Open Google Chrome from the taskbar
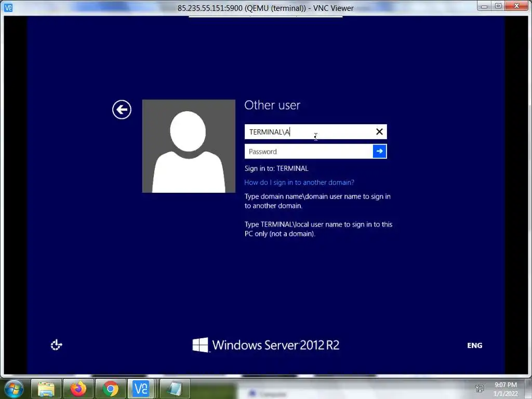Viewport: 532px width, 399px height. click(111, 389)
